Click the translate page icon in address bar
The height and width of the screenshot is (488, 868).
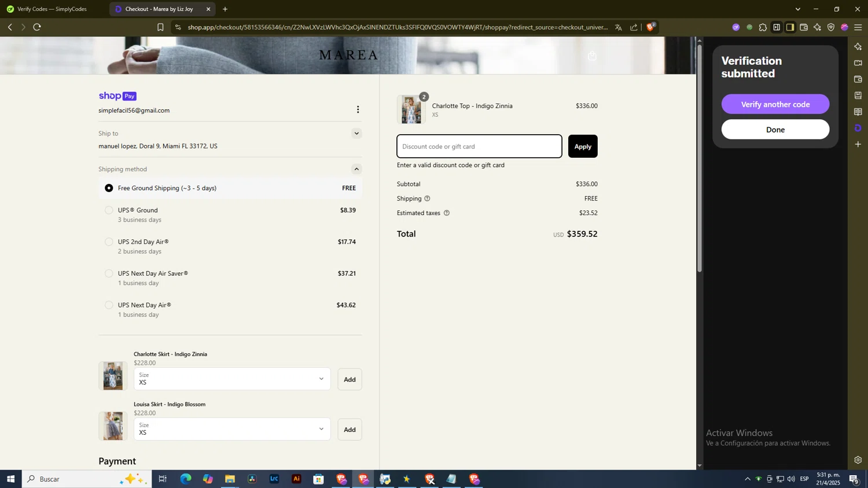click(x=618, y=27)
